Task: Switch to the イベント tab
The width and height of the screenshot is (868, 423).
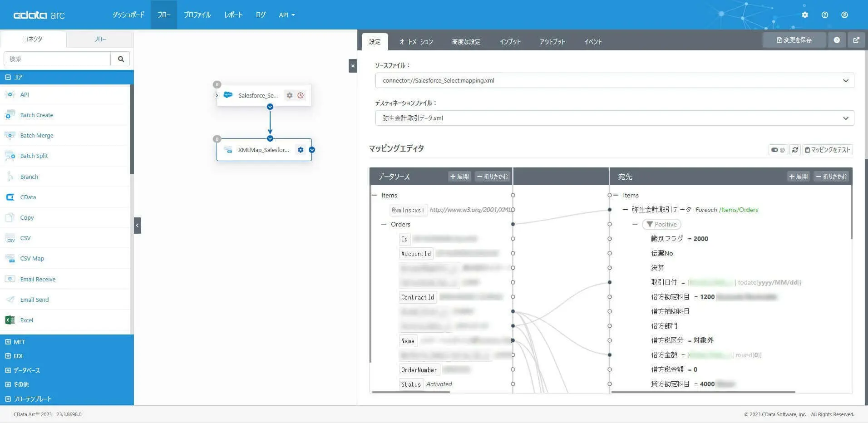Action: 593,42
